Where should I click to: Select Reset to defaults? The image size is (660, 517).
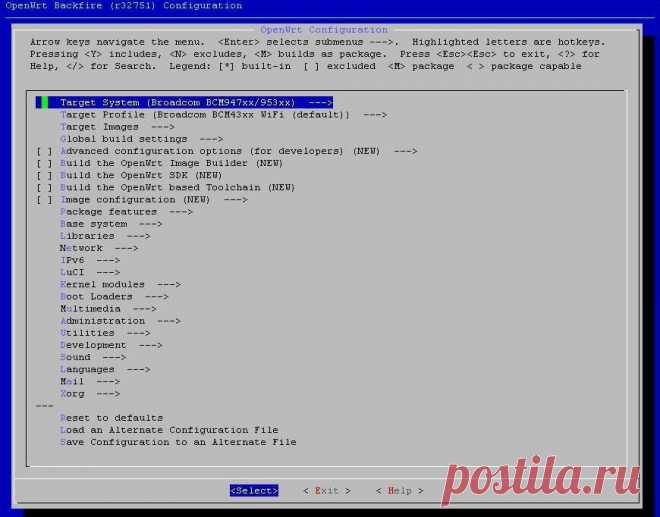111,418
